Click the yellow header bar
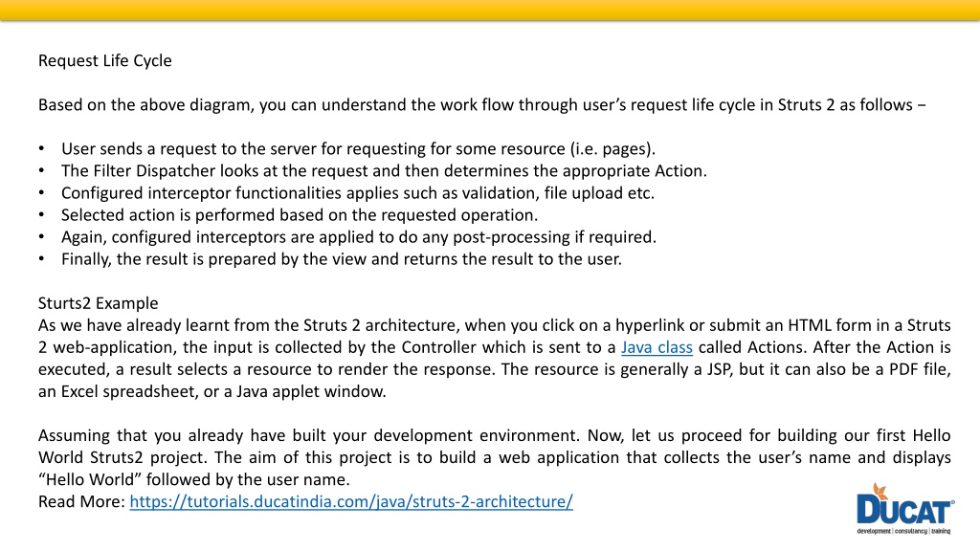This screenshot has height=551, width=980. coord(490,10)
